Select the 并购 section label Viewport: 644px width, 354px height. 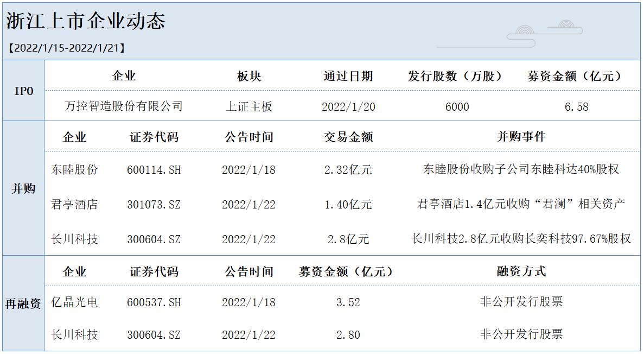click(x=23, y=189)
